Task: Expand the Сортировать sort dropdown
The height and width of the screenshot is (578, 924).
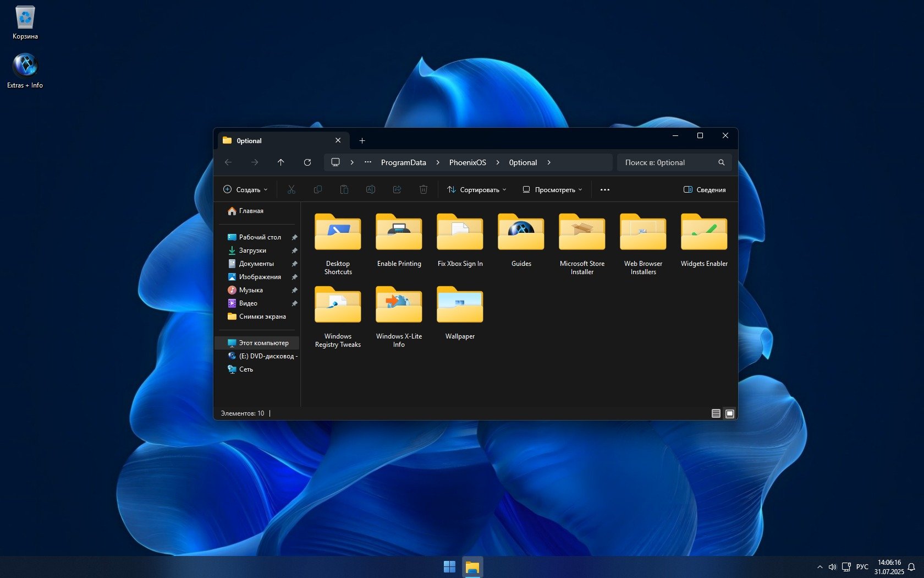Action: pos(477,190)
